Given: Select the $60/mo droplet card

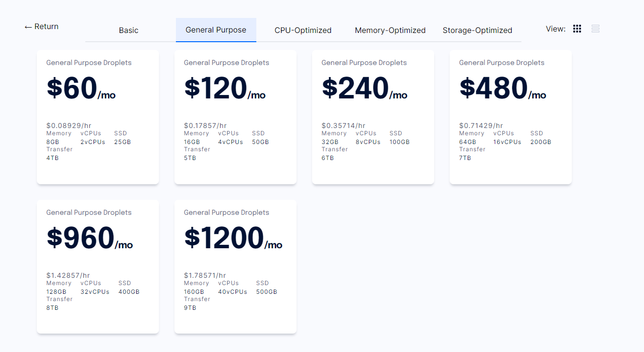Looking at the screenshot, I should pyautogui.click(x=98, y=117).
